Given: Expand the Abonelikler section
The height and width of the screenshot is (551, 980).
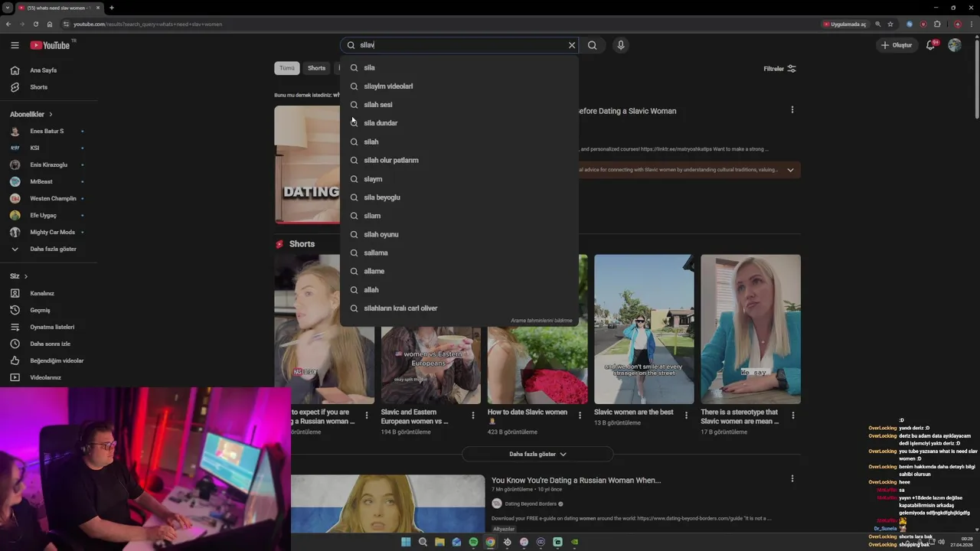Looking at the screenshot, I should [31, 114].
